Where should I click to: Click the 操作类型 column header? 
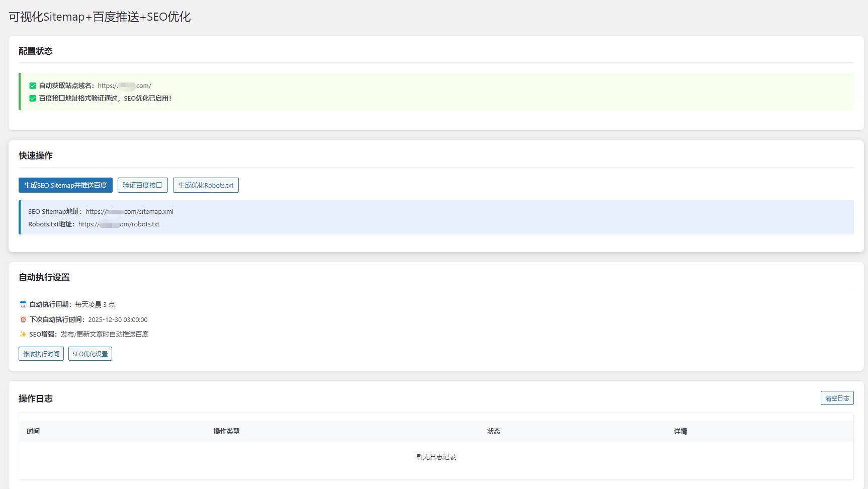(x=227, y=431)
